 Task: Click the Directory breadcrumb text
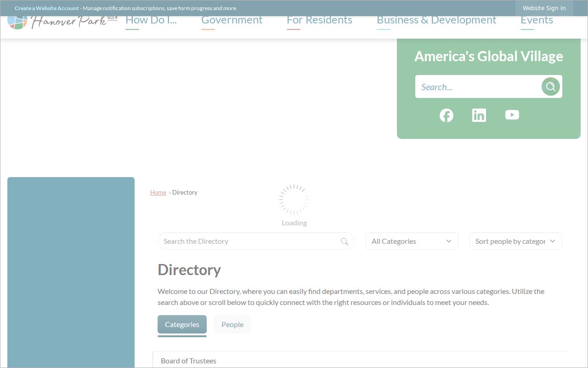pyautogui.click(x=185, y=192)
